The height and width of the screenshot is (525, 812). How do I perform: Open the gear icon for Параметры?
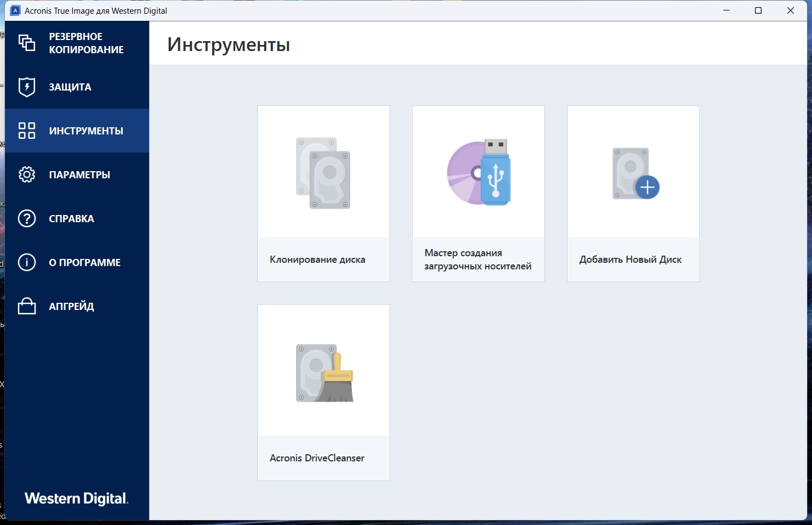pyautogui.click(x=26, y=174)
